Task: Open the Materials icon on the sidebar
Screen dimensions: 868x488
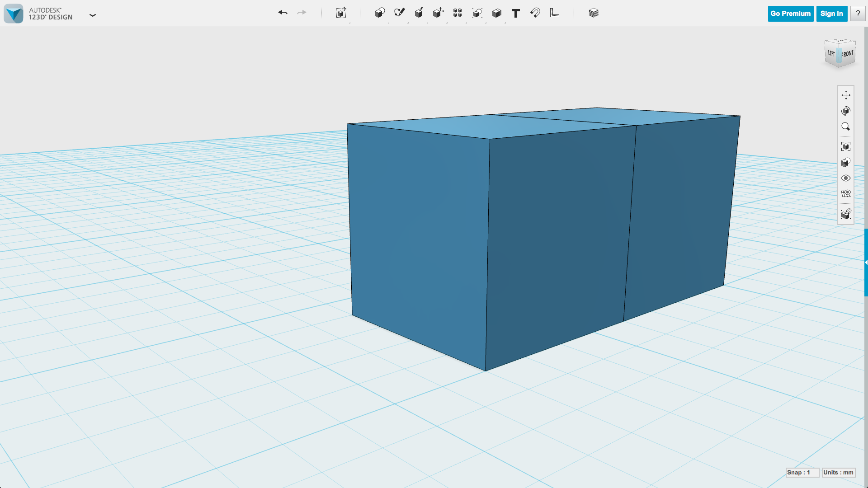Action: click(x=846, y=162)
